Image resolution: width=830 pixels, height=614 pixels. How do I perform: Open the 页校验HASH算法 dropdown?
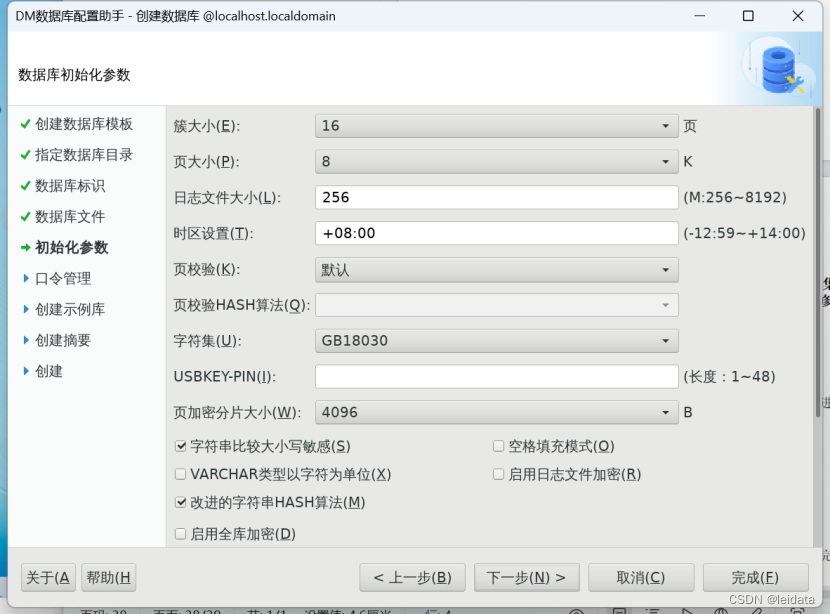497,305
